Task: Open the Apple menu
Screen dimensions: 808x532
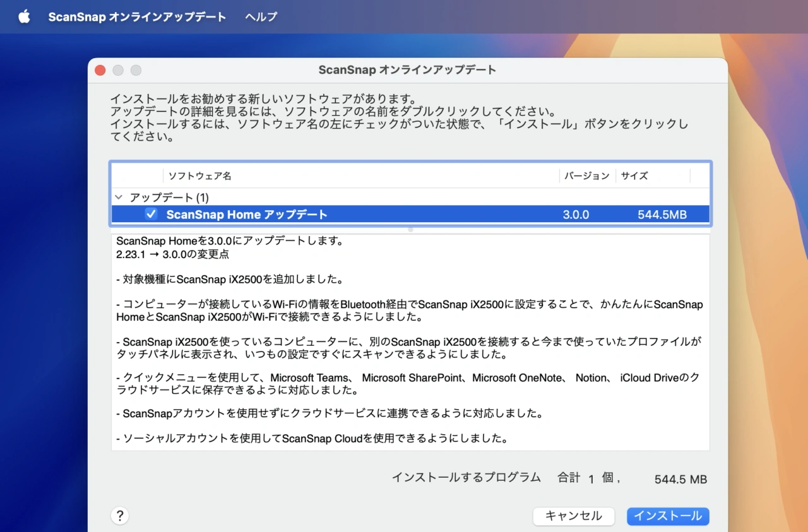Action: (24, 17)
